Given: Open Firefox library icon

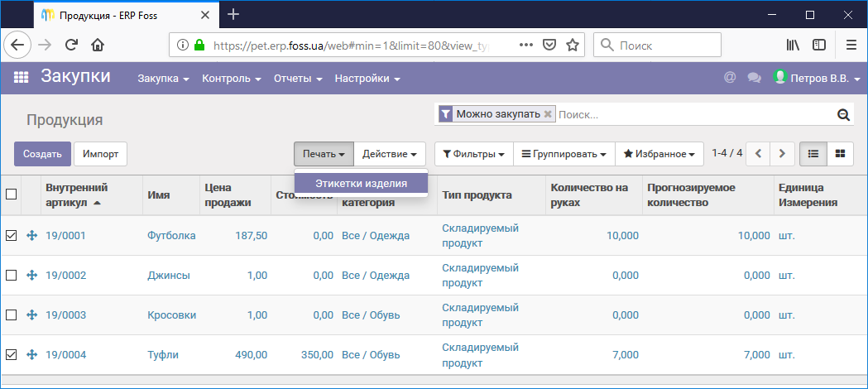Looking at the screenshot, I should [x=793, y=45].
